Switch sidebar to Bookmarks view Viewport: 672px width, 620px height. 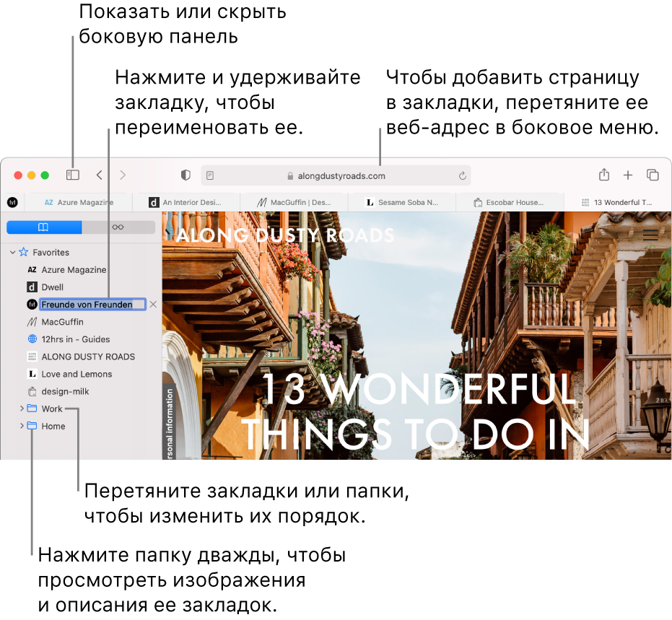(x=44, y=227)
